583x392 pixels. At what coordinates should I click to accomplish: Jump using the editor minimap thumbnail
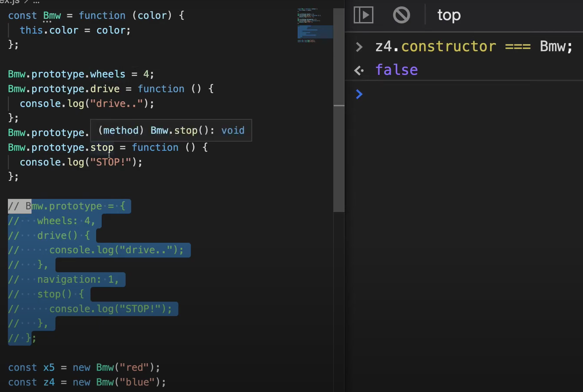[315, 25]
